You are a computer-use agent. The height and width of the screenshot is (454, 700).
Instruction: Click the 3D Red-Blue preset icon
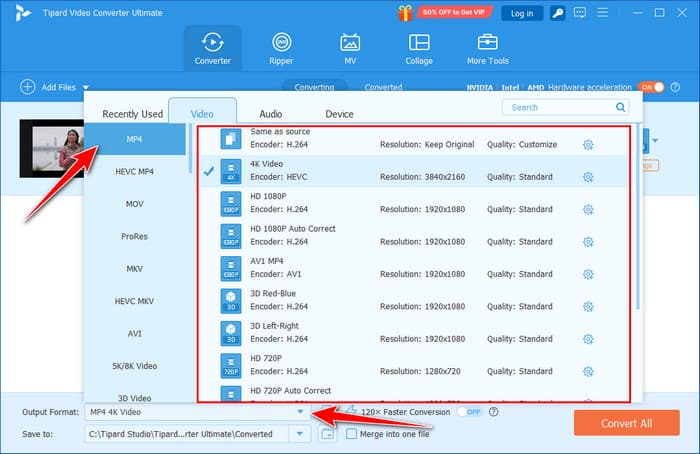(231, 301)
